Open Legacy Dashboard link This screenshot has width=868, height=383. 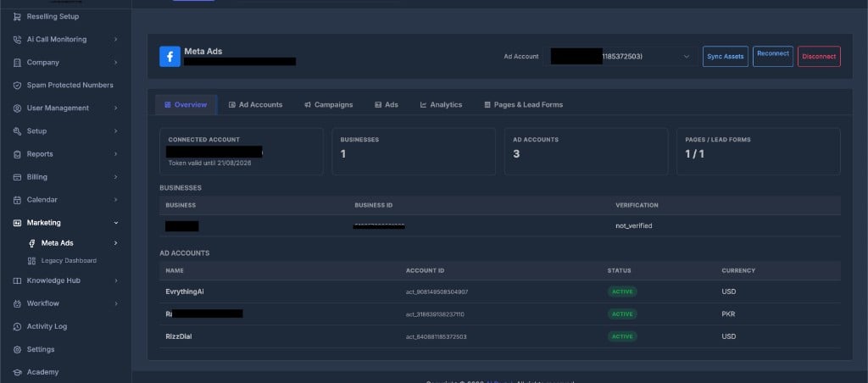click(69, 261)
